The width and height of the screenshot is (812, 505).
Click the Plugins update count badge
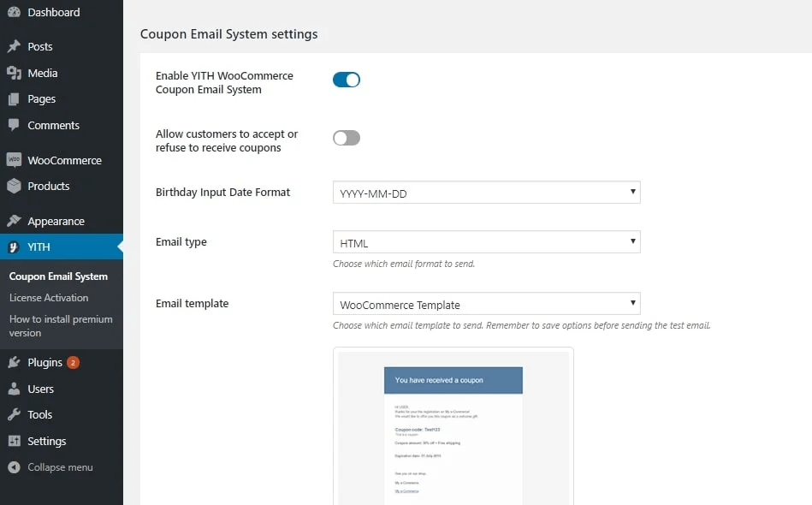click(73, 363)
